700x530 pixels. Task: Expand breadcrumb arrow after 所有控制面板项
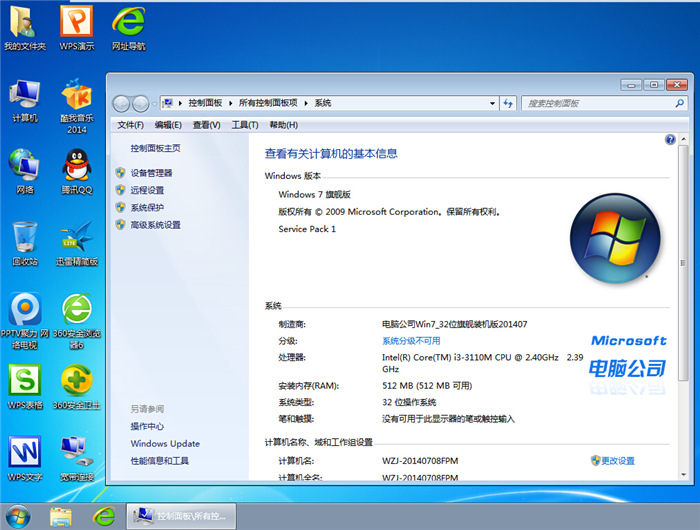307,103
